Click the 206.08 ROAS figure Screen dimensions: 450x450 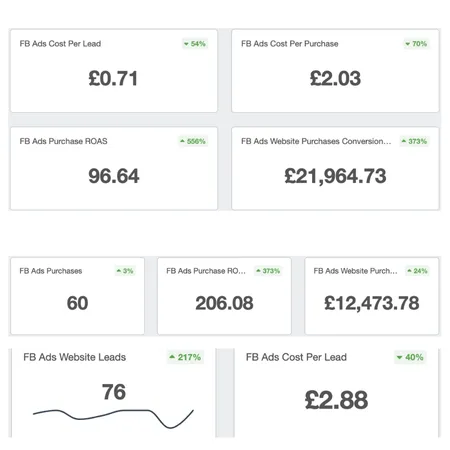(224, 303)
